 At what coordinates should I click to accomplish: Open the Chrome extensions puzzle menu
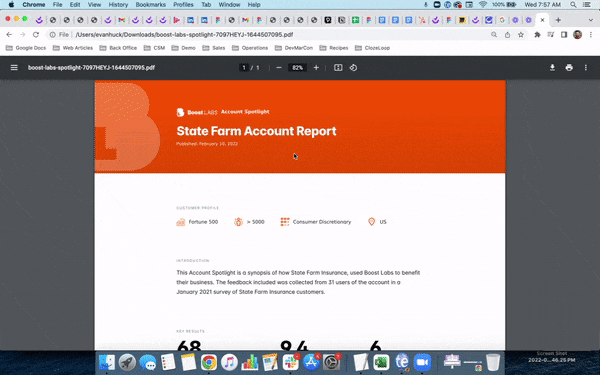[537, 35]
